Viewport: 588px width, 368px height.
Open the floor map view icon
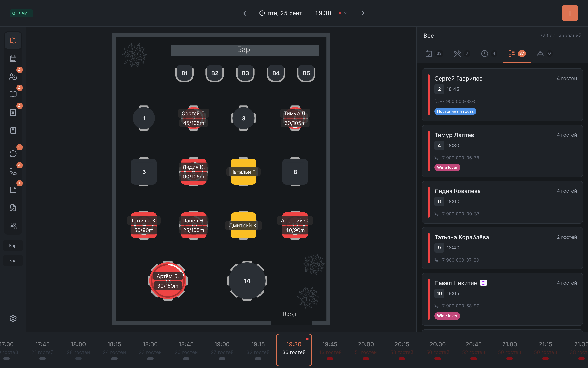[13, 40]
